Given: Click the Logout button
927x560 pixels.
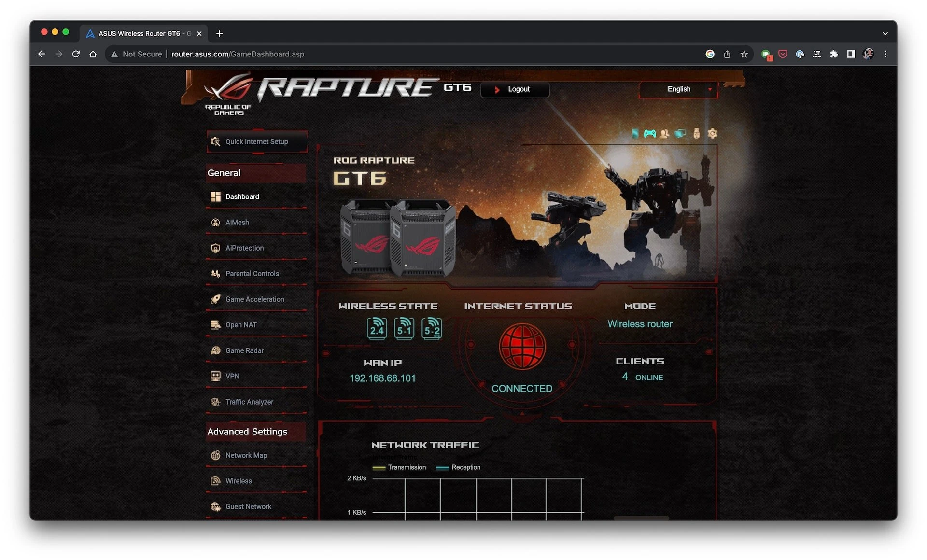Looking at the screenshot, I should click(x=515, y=89).
